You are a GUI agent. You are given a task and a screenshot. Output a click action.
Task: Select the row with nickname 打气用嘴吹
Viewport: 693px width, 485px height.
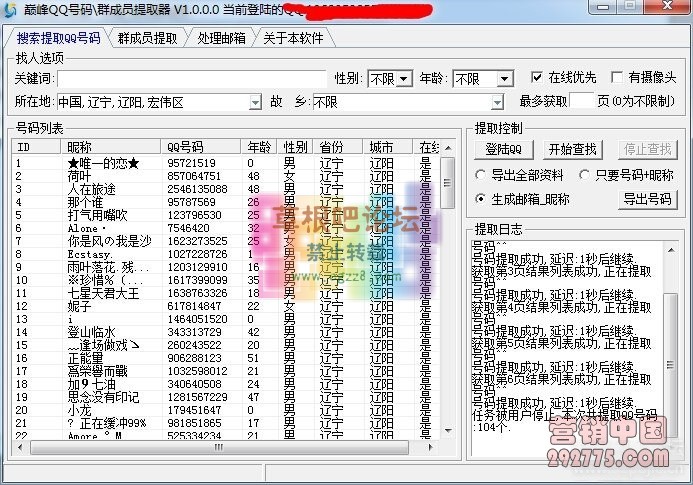(x=227, y=215)
